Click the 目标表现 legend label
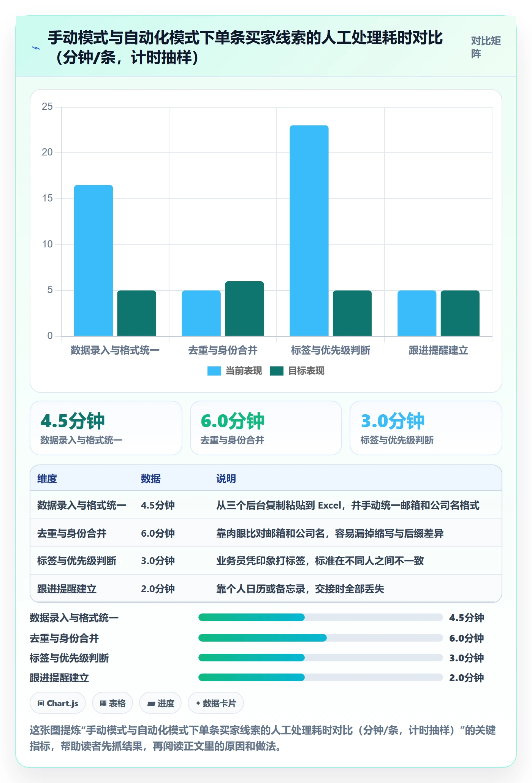This screenshot has height=783, width=532. point(306,371)
